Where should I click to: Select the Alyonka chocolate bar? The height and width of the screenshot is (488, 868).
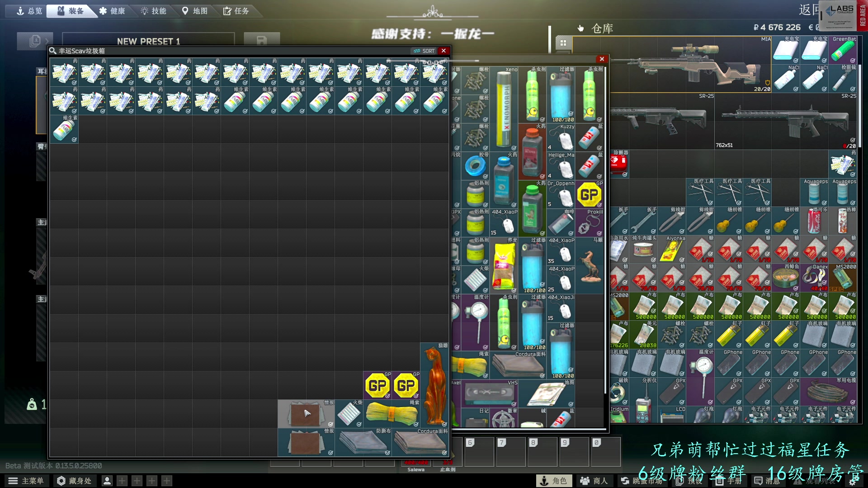point(672,249)
